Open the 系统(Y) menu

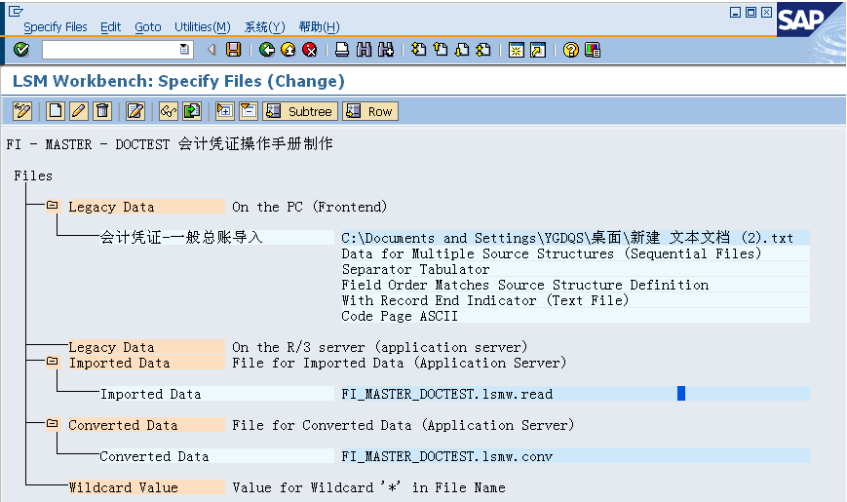pyautogui.click(x=265, y=27)
